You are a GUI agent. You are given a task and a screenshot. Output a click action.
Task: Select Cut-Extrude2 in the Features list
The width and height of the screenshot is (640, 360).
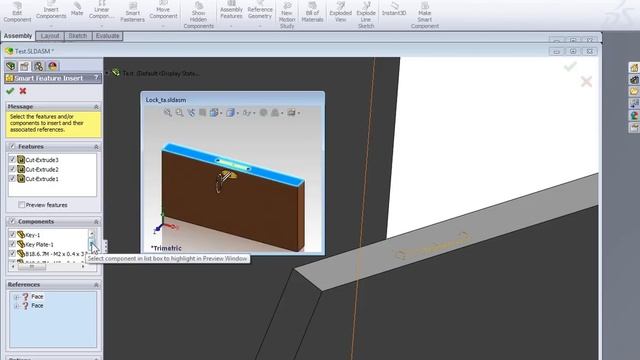point(42,169)
